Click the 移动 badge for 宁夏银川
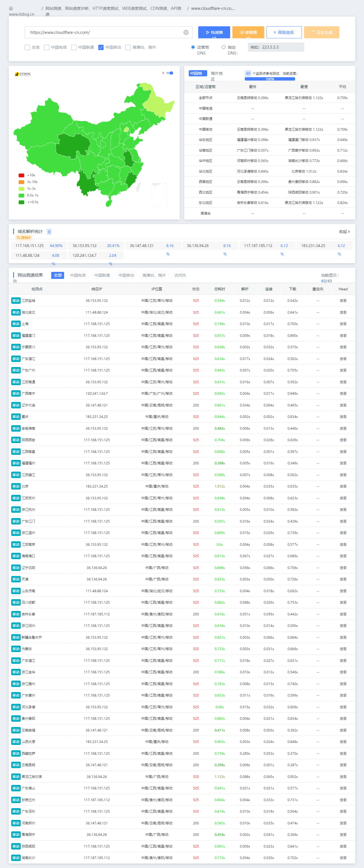This screenshot has height=868, width=364. coord(16,347)
